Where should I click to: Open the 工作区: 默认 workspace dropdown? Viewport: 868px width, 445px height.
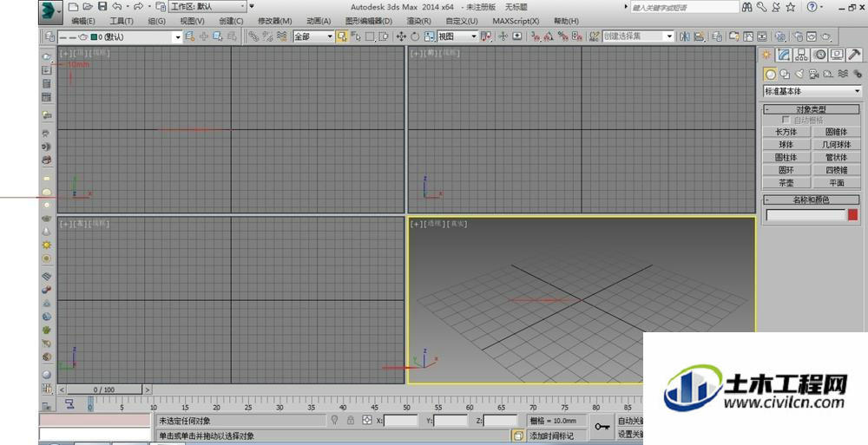point(207,7)
